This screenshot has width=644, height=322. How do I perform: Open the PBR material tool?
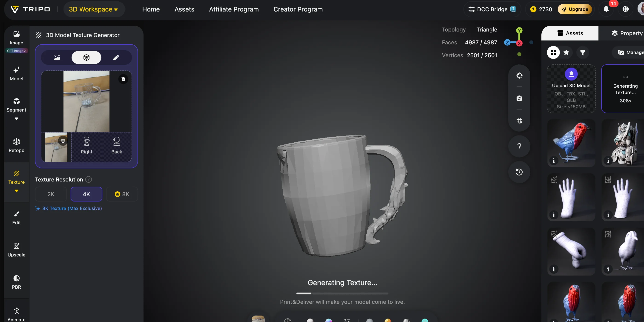(x=17, y=282)
